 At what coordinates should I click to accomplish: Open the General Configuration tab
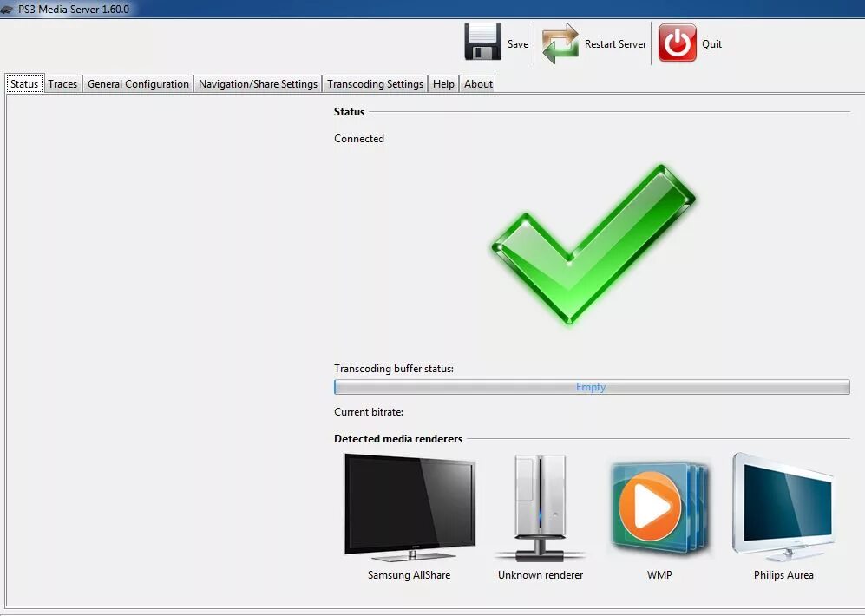click(138, 84)
